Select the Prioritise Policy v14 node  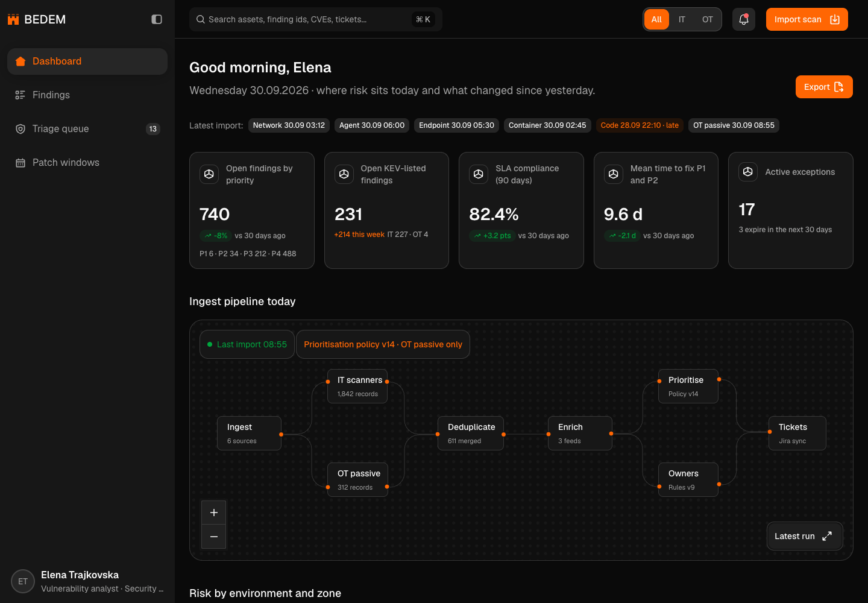(688, 386)
